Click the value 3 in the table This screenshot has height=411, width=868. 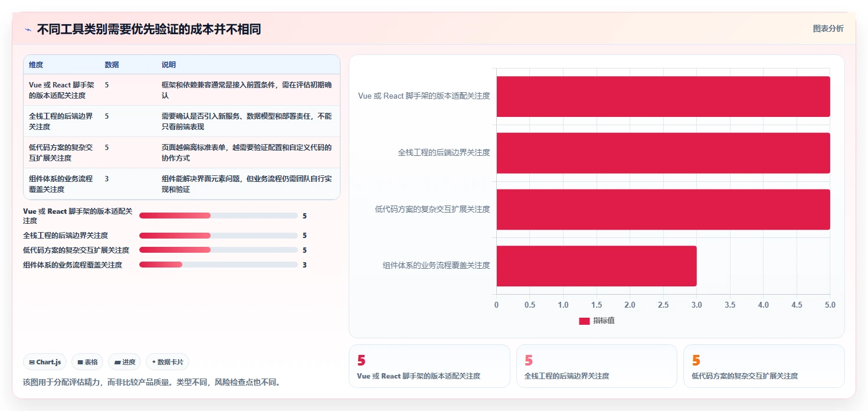coord(107,178)
